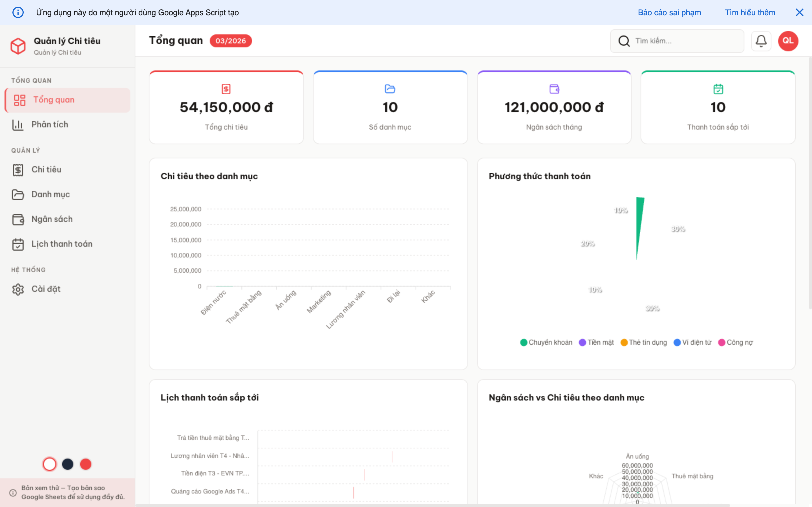Open the Tìm hiểu thêm link
The image size is (812, 507).
coord(750,12)
